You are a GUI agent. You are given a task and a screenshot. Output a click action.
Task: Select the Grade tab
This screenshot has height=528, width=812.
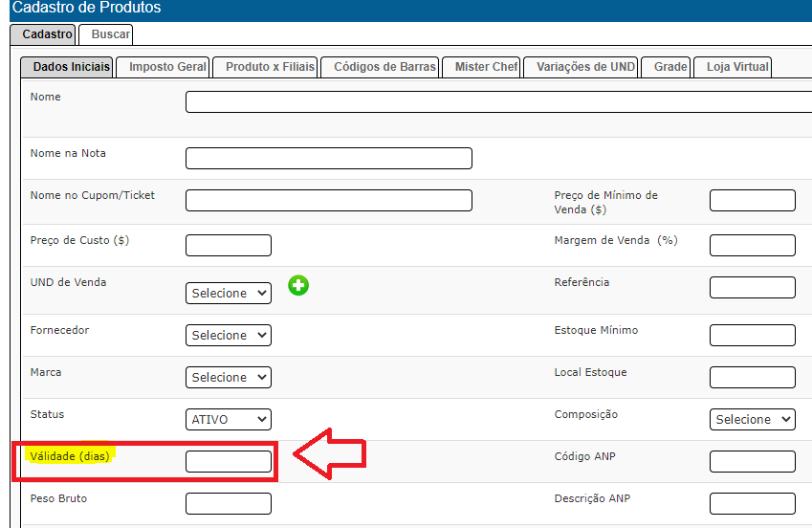click(666, 67)
